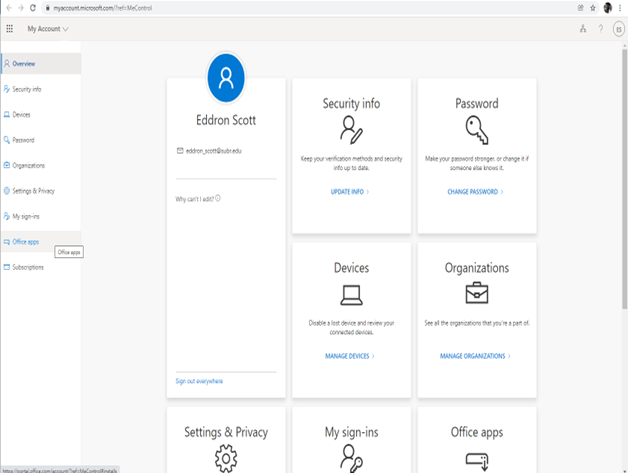Click the blue profile avatar picture
Screen dimensions: 628x473
coord(226,78)
